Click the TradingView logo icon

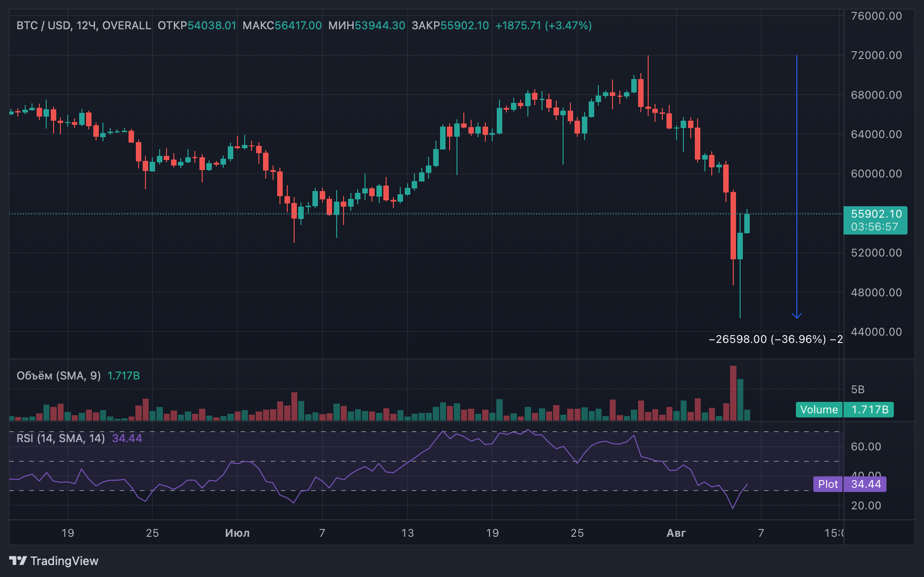coord(18,561)
